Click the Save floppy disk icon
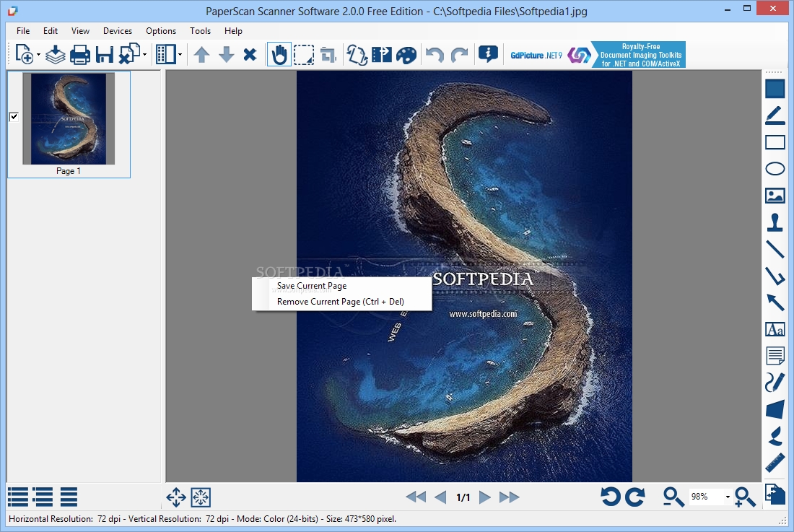This screenshot has height=532, width=794. click(x=105, y=54)
